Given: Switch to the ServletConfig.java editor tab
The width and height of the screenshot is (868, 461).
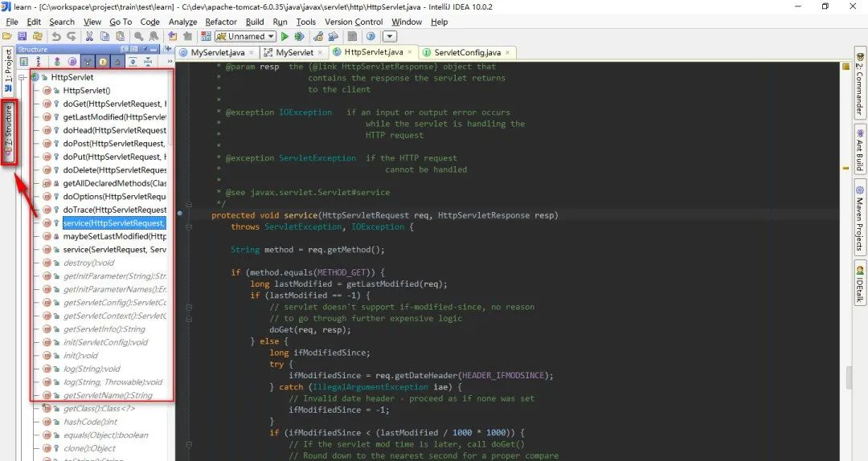Looking at the screenshot, I should (467, 52).
